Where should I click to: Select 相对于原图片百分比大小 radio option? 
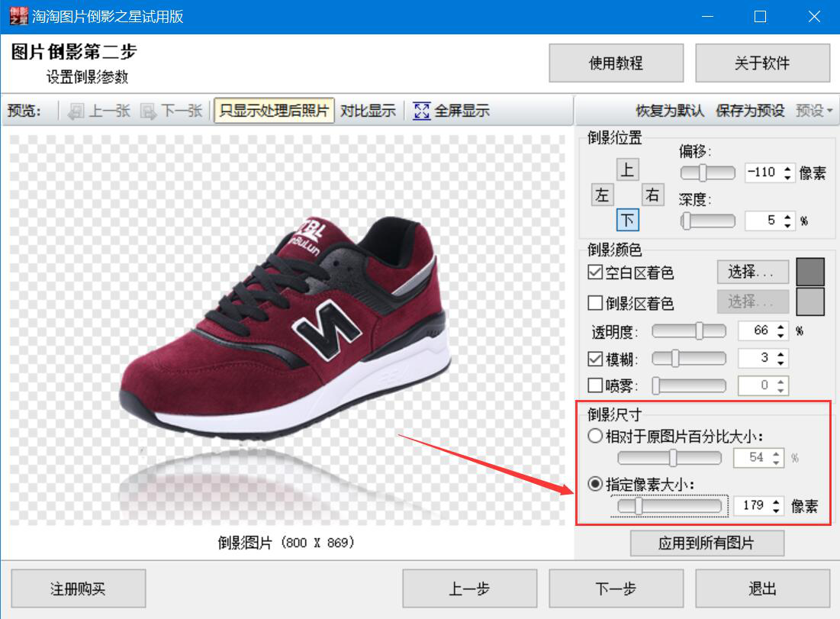[x=595, y=437]
